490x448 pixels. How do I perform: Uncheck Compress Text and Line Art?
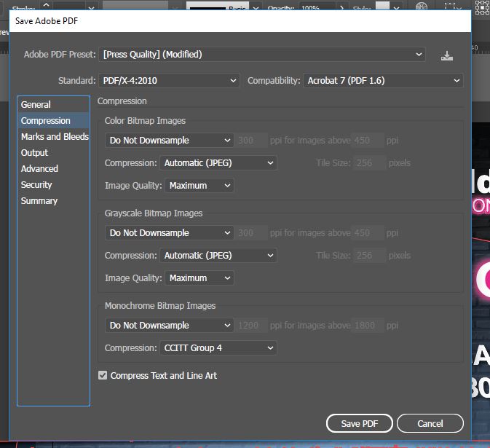point(103,376)
